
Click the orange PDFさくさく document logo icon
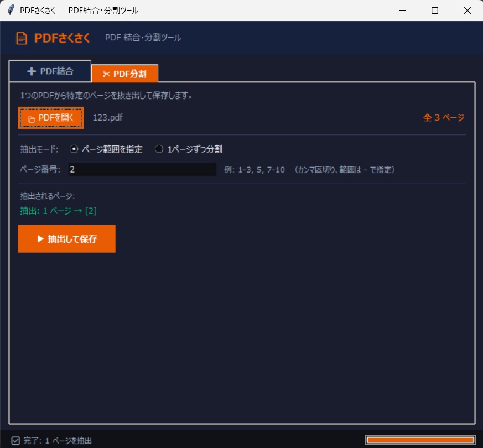tap(22, 39)
